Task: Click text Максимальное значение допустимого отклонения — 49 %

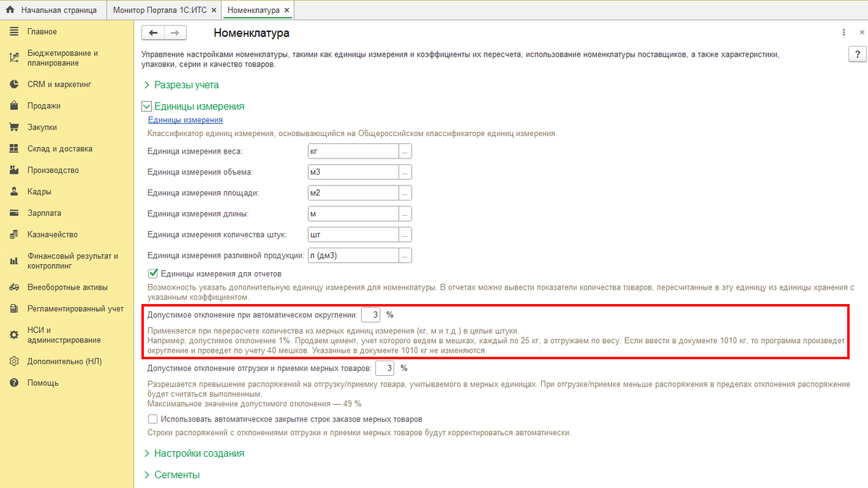Action: (x=255, y=404)
